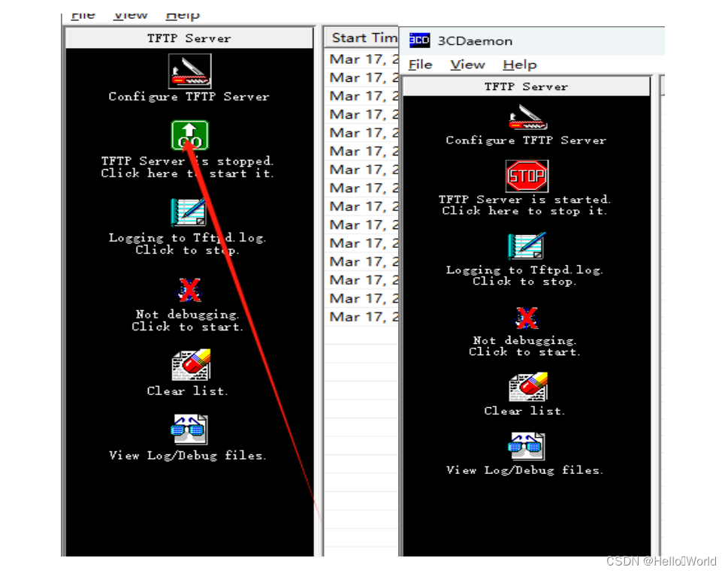Click 'Logging to Tftpd.log' label, left window
This screenshot has width=728, height=573.
pyautogui.click(x=187, y=237)
